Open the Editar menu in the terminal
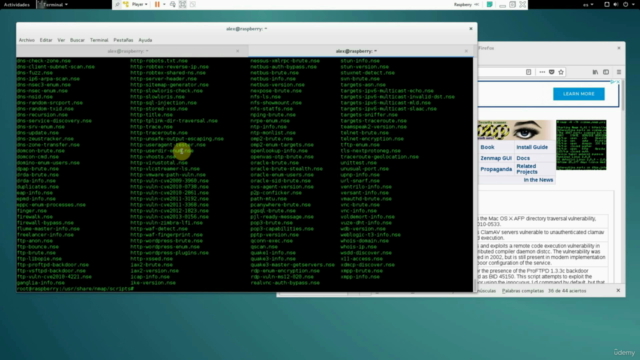The height and width of the screenshot is (360, 640). (x=46, y=40)
